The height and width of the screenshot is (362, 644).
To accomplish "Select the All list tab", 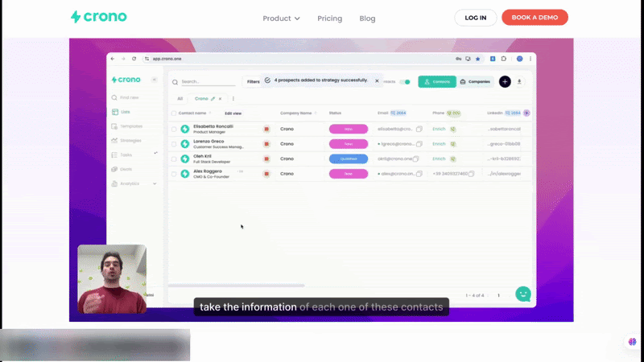I will coord(180,98).
